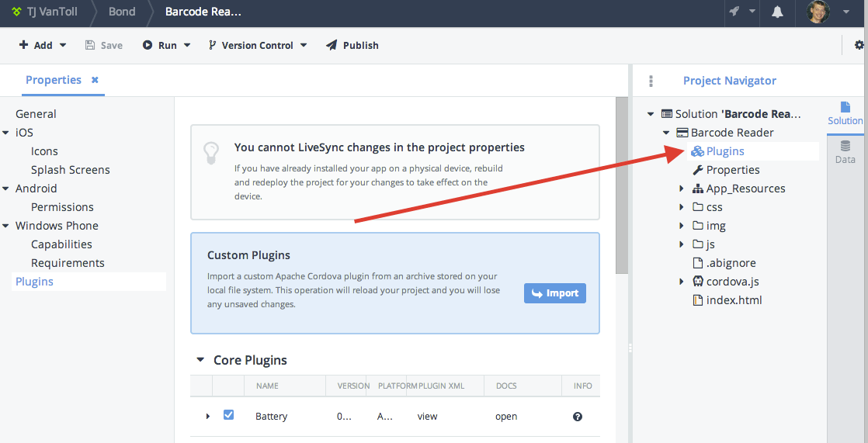Expand the App_Resources folder
The image size is (868, 443).
[x=682, y=189]
